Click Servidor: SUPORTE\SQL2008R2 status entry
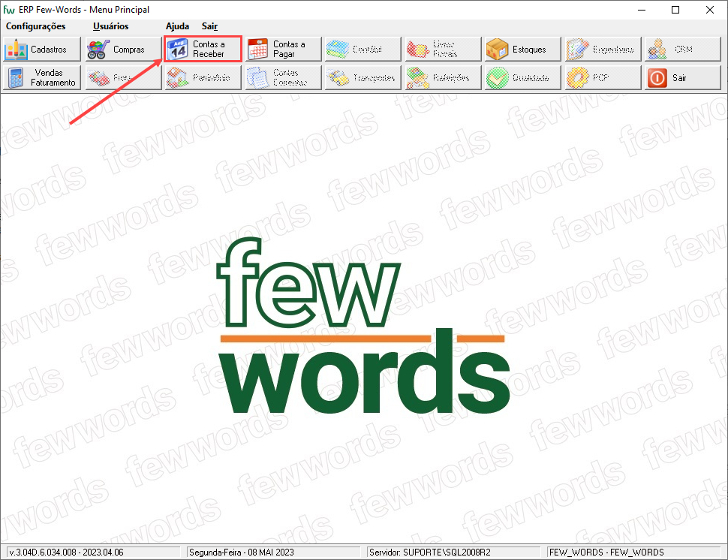The height and width of the screenshot is (560, 728). tap(429, 552)
